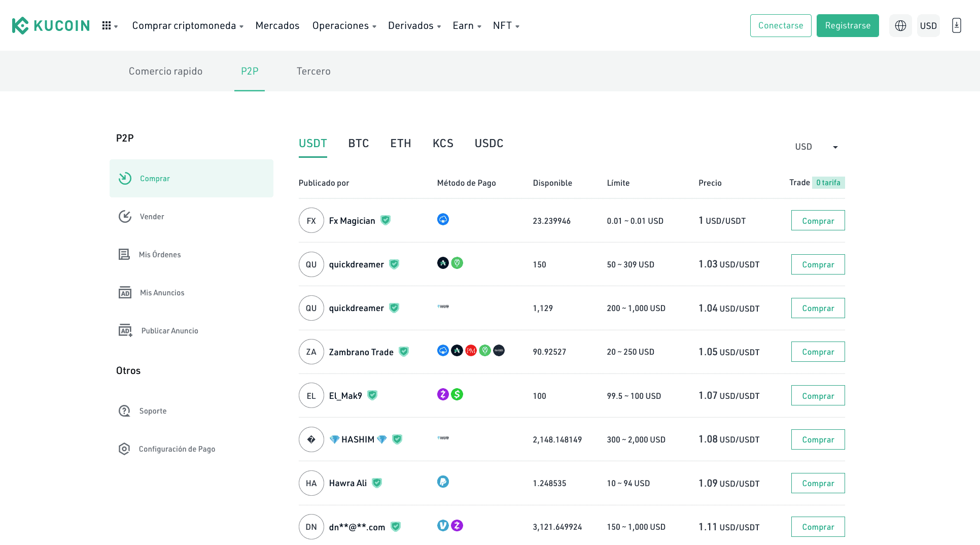Image resolution: width=980 pixels, height=545 pixels.
Task: Select the KCS coin tab
Action: click(x=443, y=143)
